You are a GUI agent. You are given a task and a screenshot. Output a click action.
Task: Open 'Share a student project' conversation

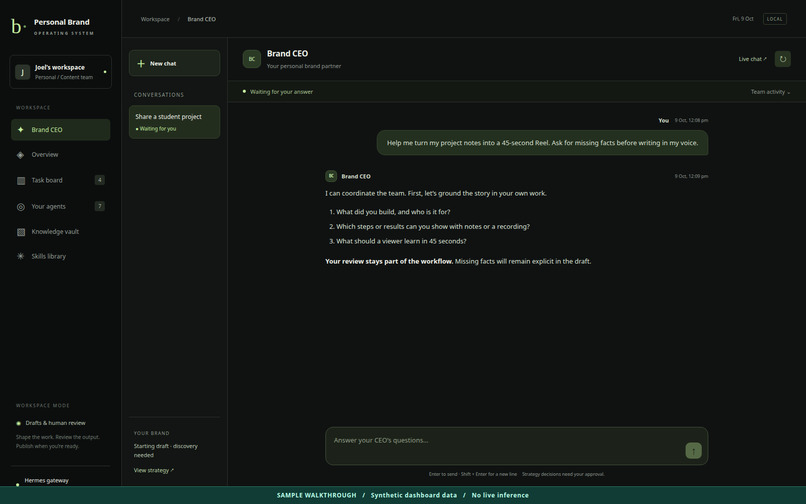(174, 122)
